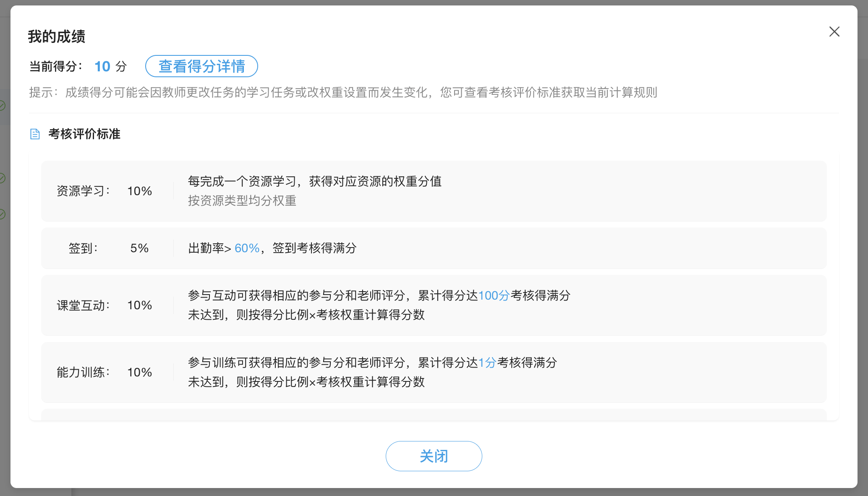Screen dimensions: 868x496
Task: Click the 10% weight in 资源学习 row
Action: [x=139, y=191]
